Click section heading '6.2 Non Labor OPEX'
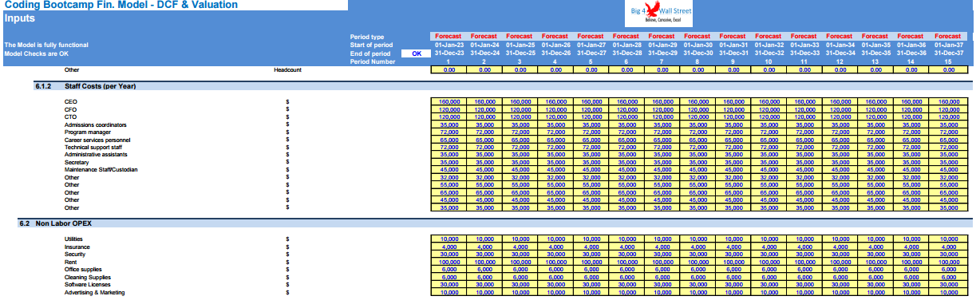Screen dimensions: 980x308 [x=55, y=223]
